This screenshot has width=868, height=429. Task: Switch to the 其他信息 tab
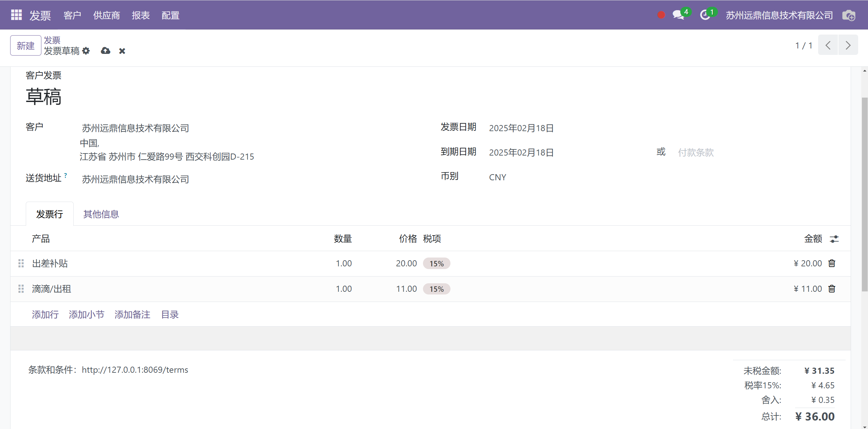[x=101, y=214]
